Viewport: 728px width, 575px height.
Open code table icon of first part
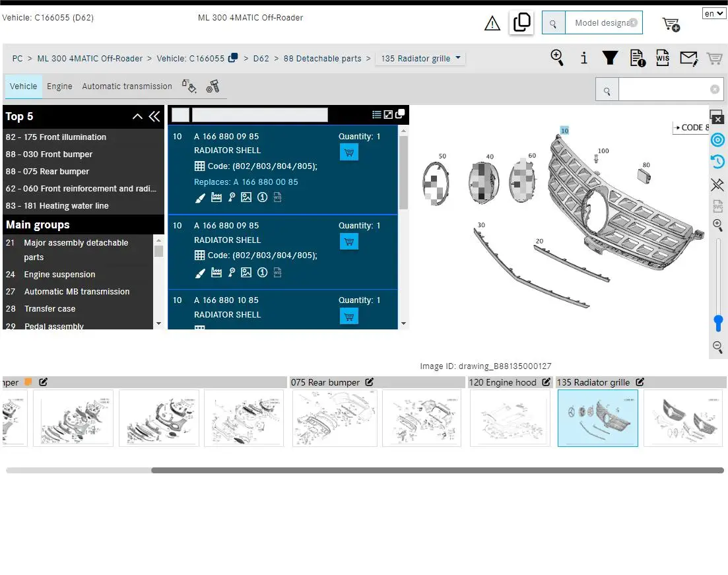pyautogui.click(x=199, y=166)
